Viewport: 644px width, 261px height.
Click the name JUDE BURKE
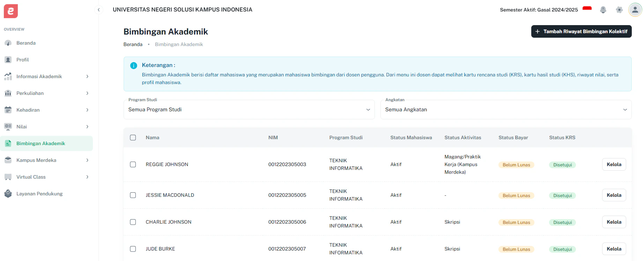(x=160, y=249)
